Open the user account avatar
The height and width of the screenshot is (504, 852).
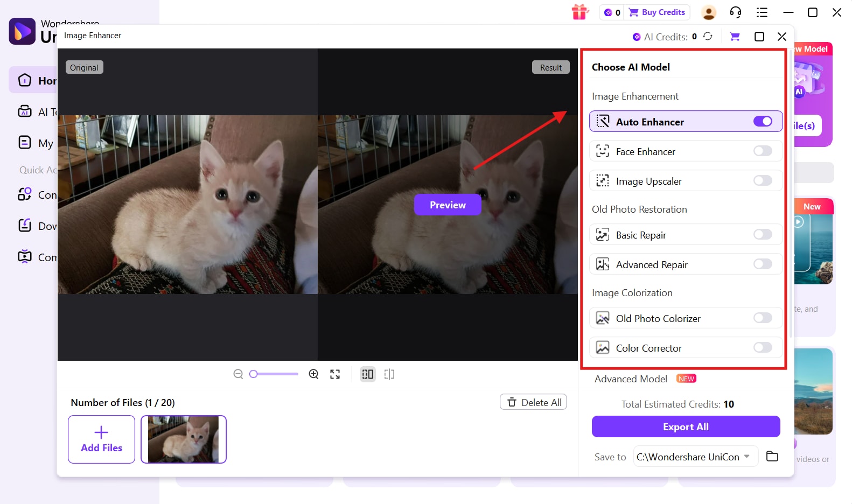pos(709,12)
